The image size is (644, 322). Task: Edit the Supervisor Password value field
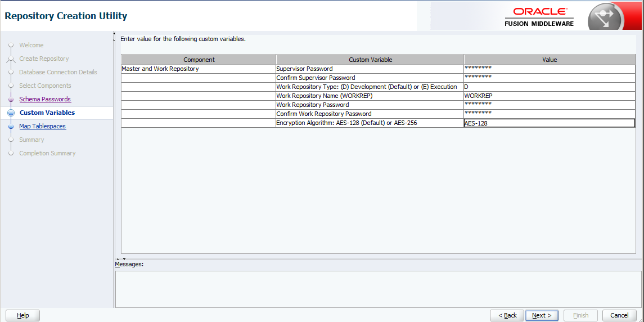coord(549,69)
